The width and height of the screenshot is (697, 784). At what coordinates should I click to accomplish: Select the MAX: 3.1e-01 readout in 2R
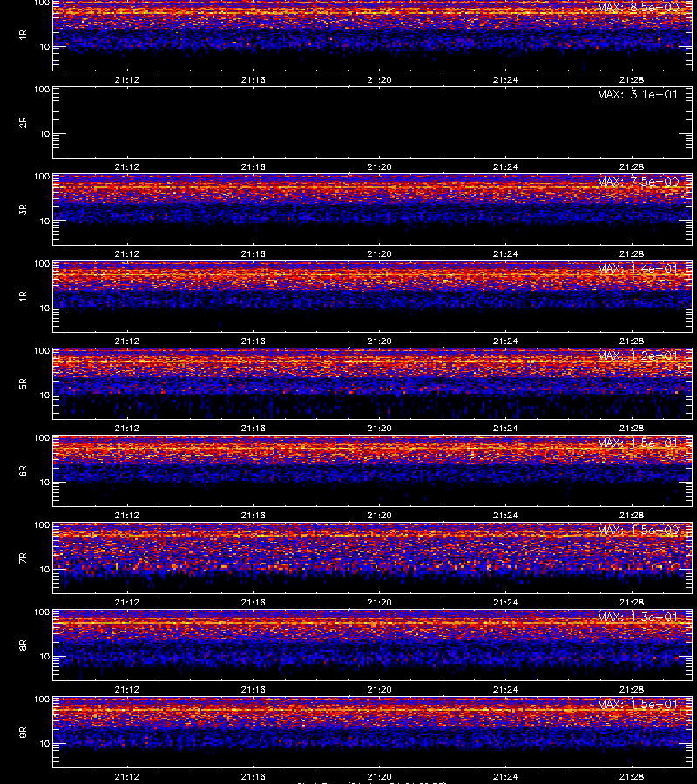638,94
